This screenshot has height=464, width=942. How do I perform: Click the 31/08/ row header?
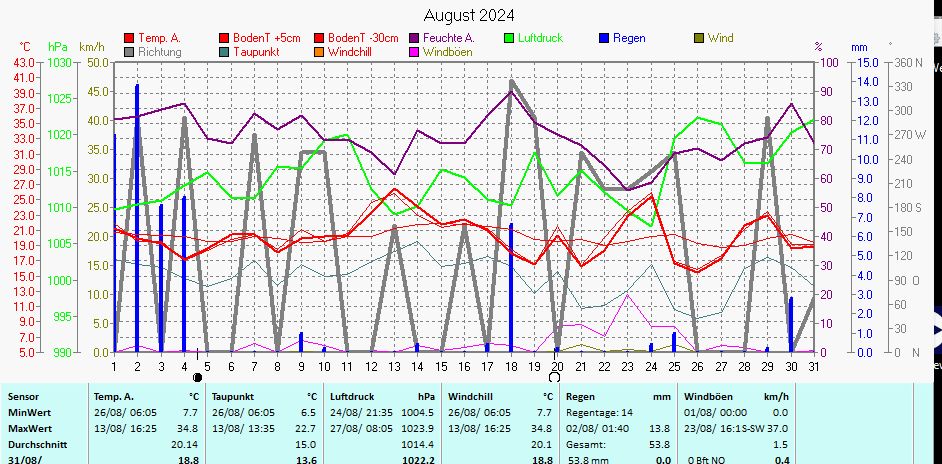(25, 460)
